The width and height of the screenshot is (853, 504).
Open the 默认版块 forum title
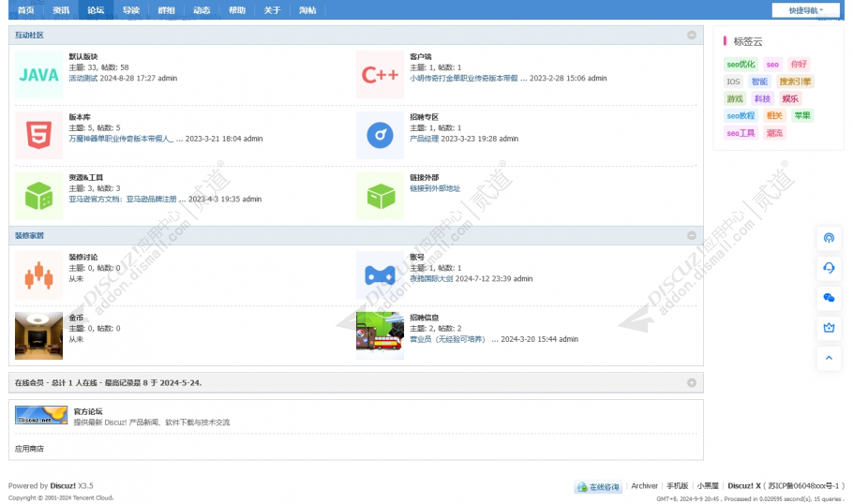(x=83, y=56)
